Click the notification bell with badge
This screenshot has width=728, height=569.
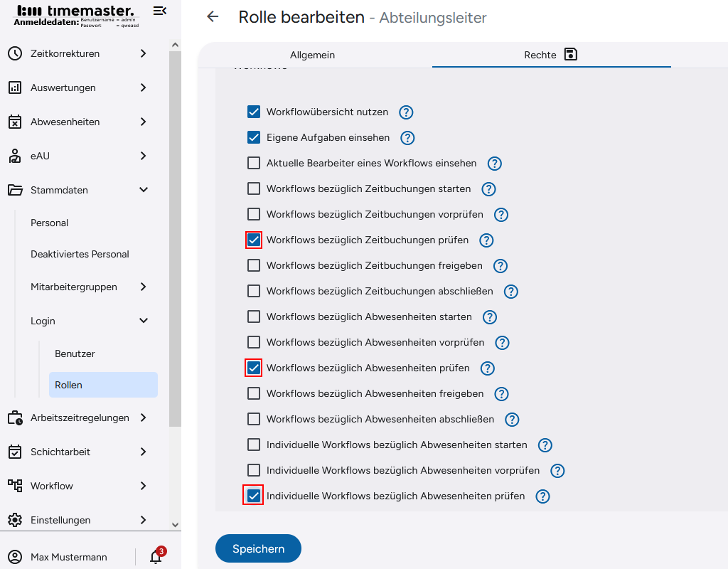point(155,557)
